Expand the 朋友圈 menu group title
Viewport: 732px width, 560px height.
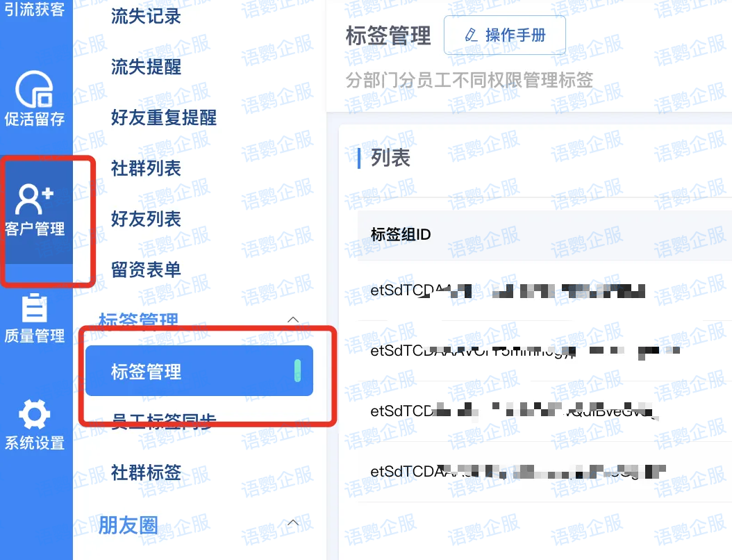tap(128, 525)
